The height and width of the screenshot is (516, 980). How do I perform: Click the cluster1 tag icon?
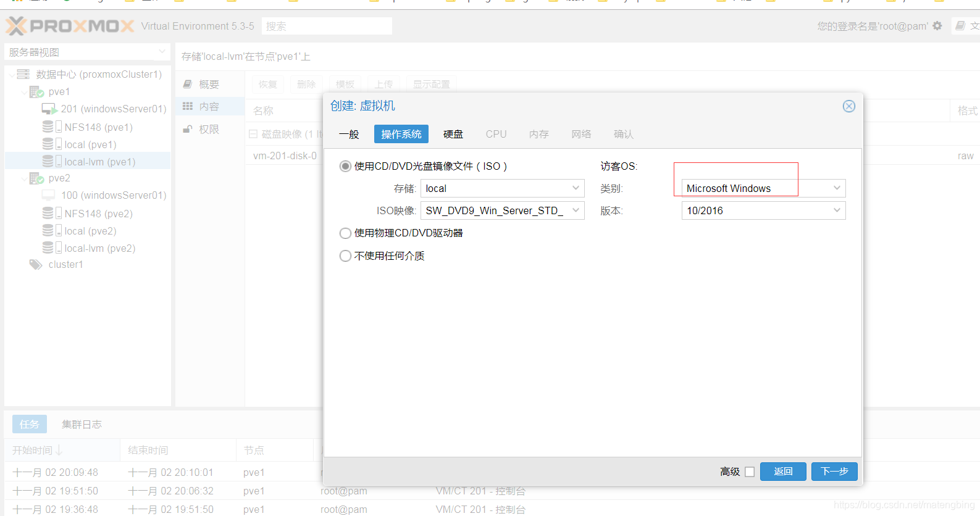[36, 264]
